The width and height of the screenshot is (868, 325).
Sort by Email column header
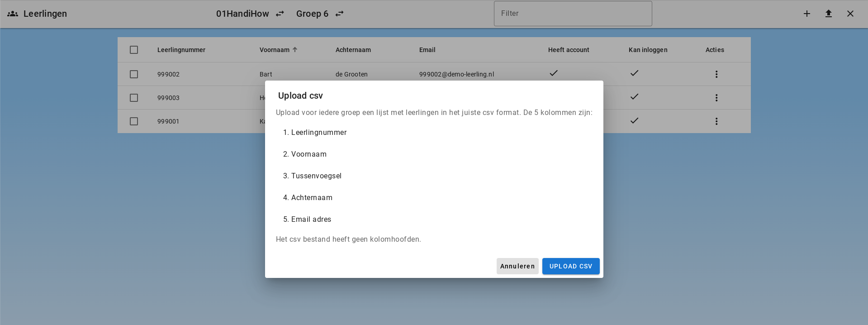427,50
